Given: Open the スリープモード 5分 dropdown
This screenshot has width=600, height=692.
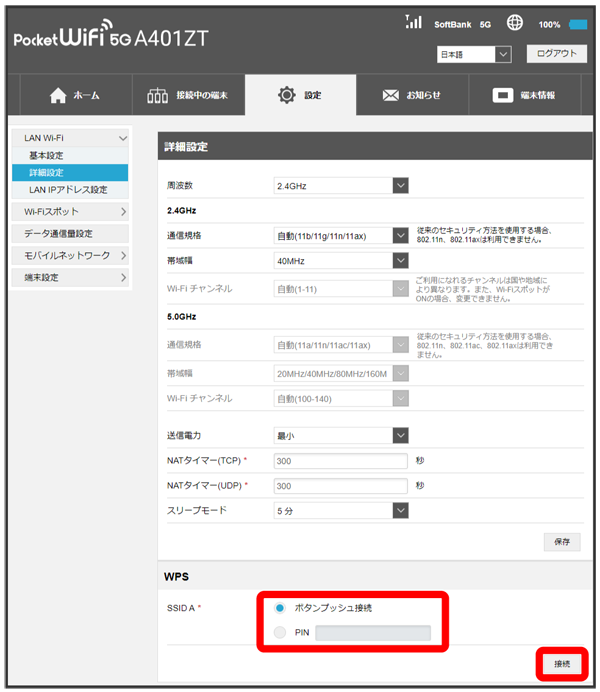Looking at the screenshot, I should click(x=342, y=510).
